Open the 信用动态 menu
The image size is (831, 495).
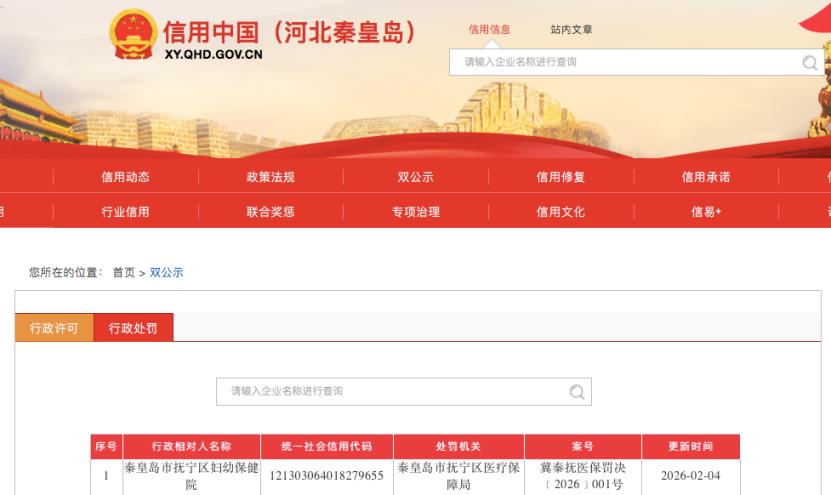[x=125, y=177]
